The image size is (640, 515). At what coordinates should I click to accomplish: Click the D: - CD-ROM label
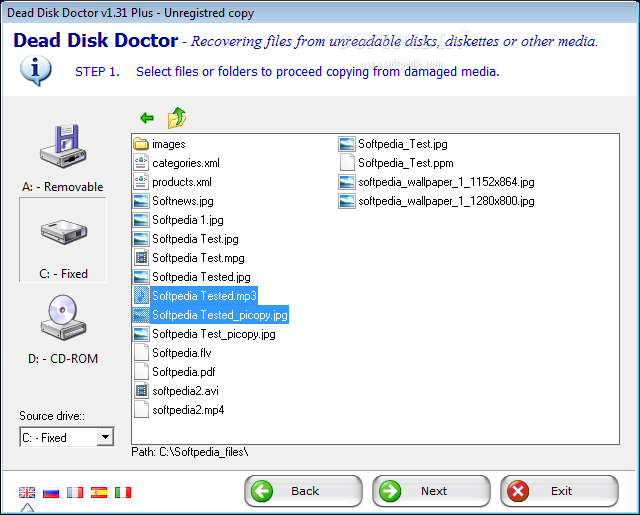[x=63, y=359]
